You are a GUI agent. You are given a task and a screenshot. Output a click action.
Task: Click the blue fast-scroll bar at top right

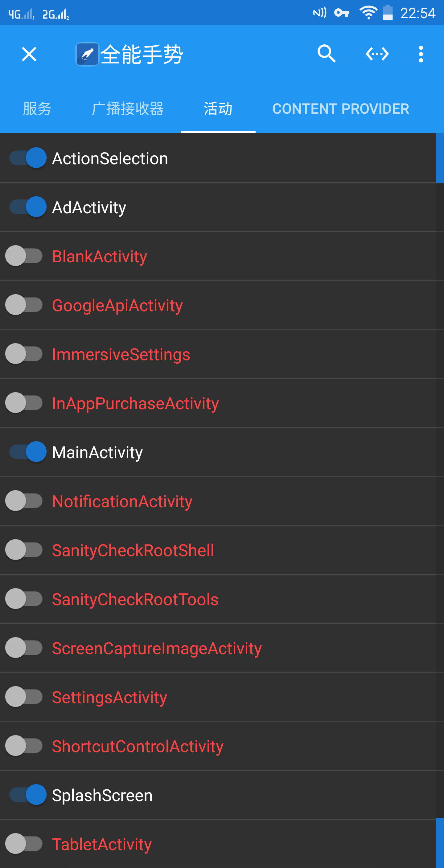440,158
